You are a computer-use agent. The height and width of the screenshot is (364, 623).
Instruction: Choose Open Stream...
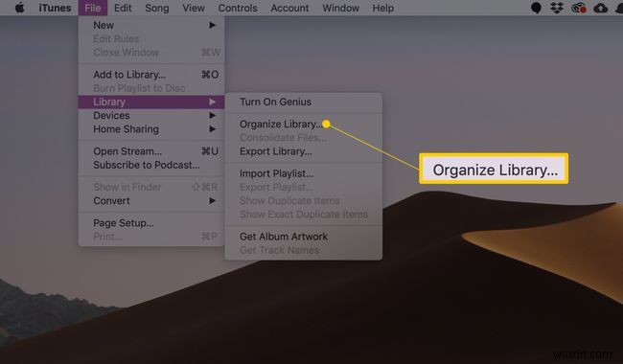[151, 151]
